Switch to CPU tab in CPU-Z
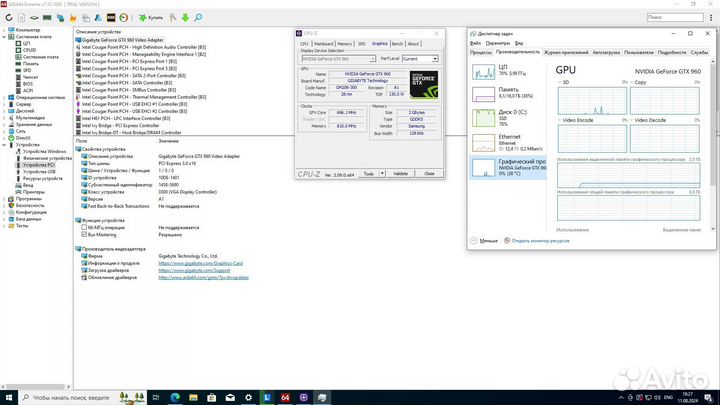This screenshot has height=405, width=720. coord(304,44)
